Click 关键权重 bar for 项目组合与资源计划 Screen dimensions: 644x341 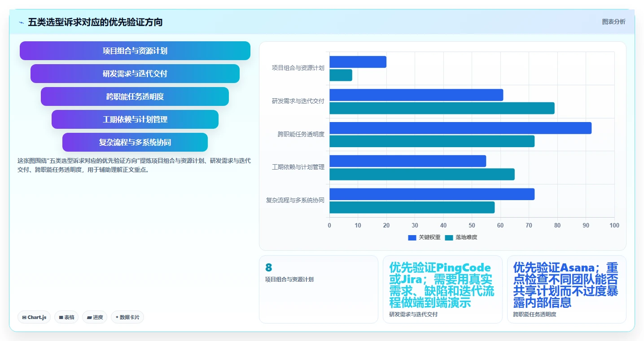(x=358, y=62)
